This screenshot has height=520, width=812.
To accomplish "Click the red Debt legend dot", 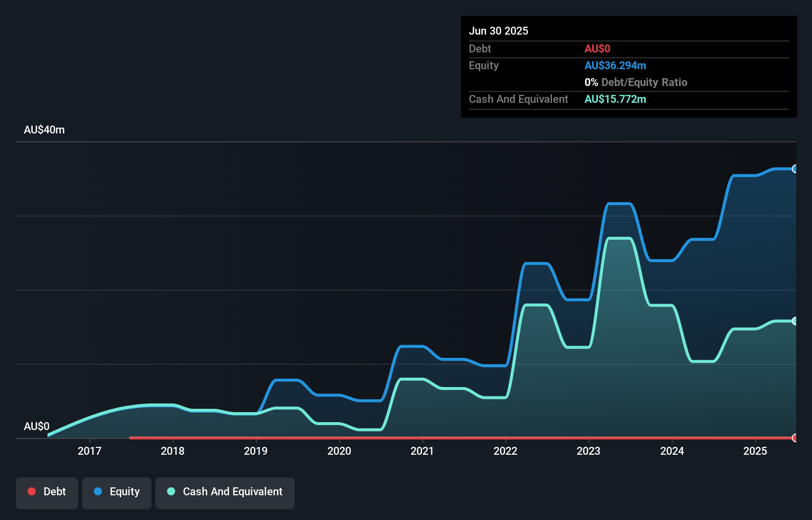I will coord(32,491).
